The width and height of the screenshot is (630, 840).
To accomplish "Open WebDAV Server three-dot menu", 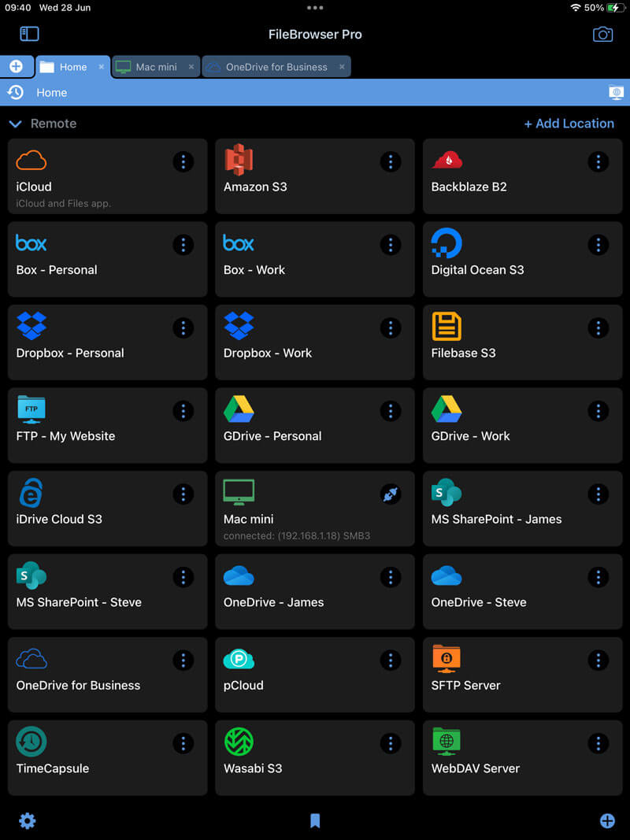I will pyautogui.click(x=598, y=742).
